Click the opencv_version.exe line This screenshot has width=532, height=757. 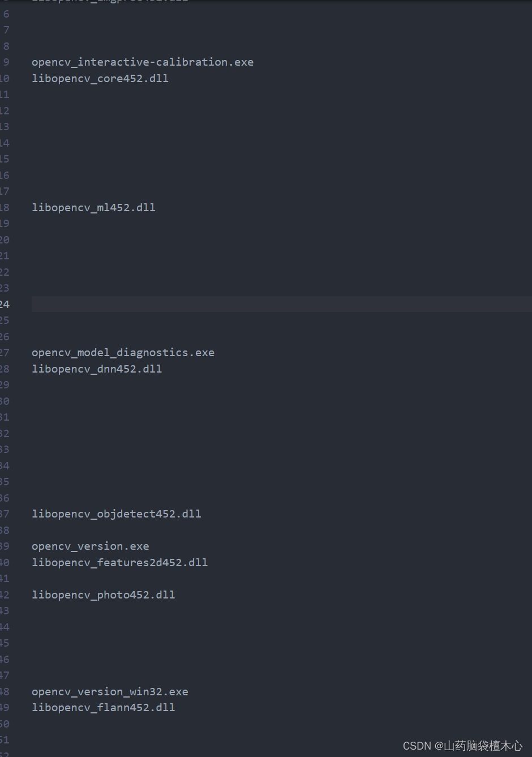(x=91, y=546)
